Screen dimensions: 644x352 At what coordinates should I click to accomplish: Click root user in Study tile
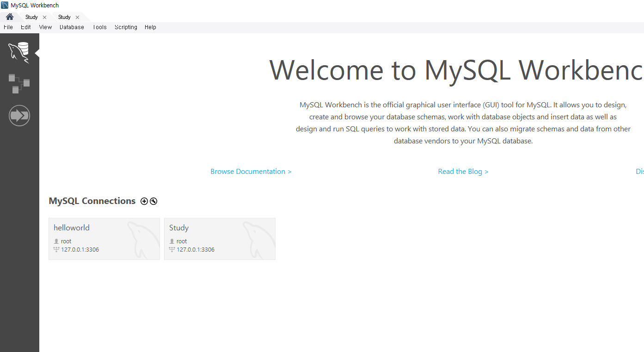182,241
